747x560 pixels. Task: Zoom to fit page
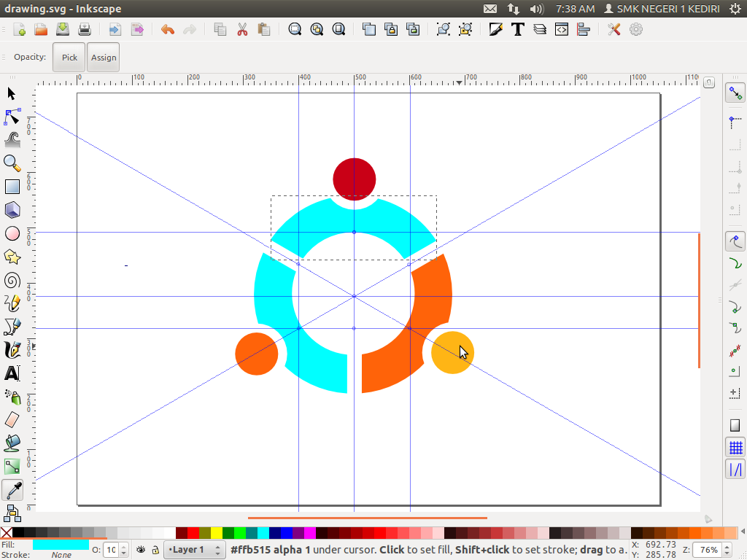(x=338, y=29)
